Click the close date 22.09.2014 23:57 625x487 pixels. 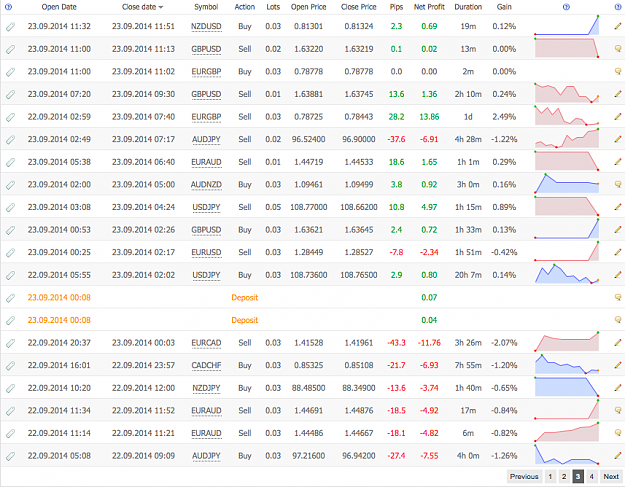tap(143, 365)
